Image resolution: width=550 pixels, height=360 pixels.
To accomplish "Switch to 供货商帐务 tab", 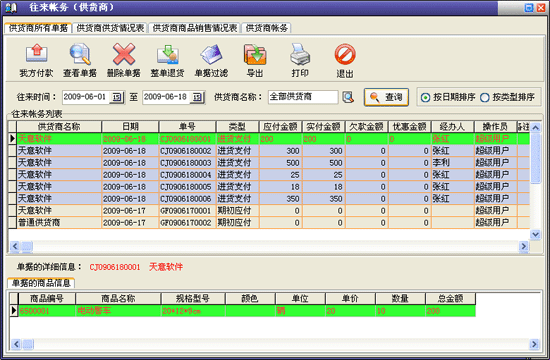I will click(x=267, y=28).
